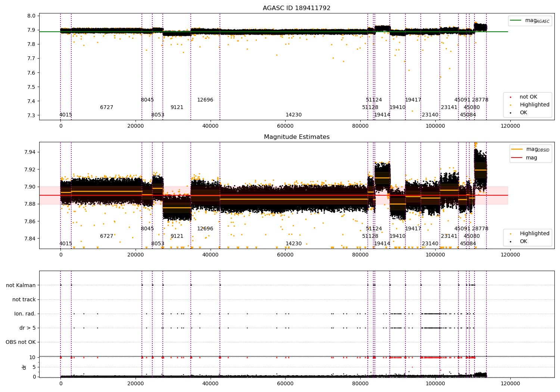Click obsid label 8045 in top plot

point(147,100)
